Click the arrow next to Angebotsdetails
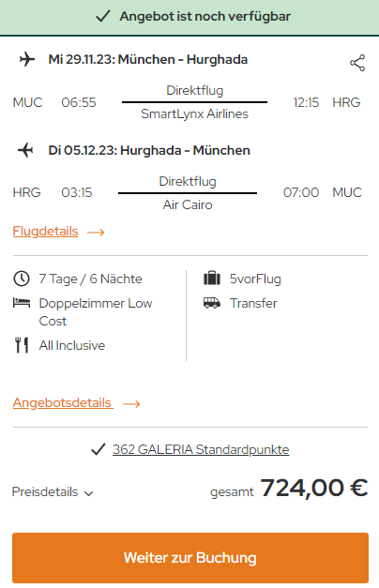Image resolution: width=379 pixels, height=588 pixels. (131, 404)
